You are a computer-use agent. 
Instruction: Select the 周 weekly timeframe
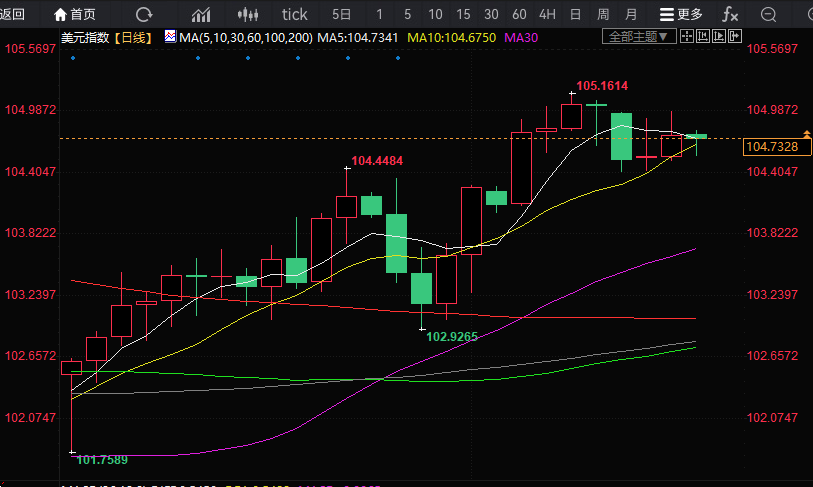[x=603, y=15]
